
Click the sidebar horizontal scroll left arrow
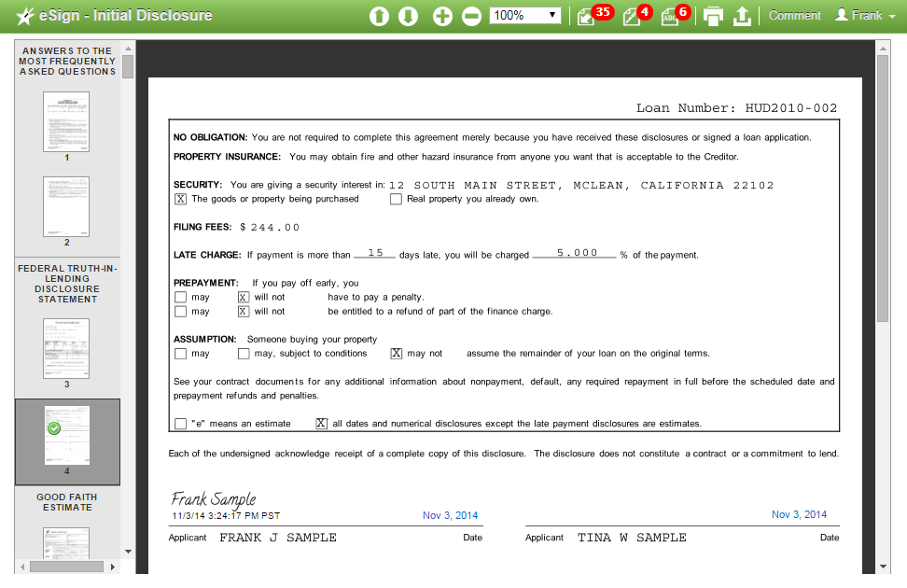(x=22, y=567)
